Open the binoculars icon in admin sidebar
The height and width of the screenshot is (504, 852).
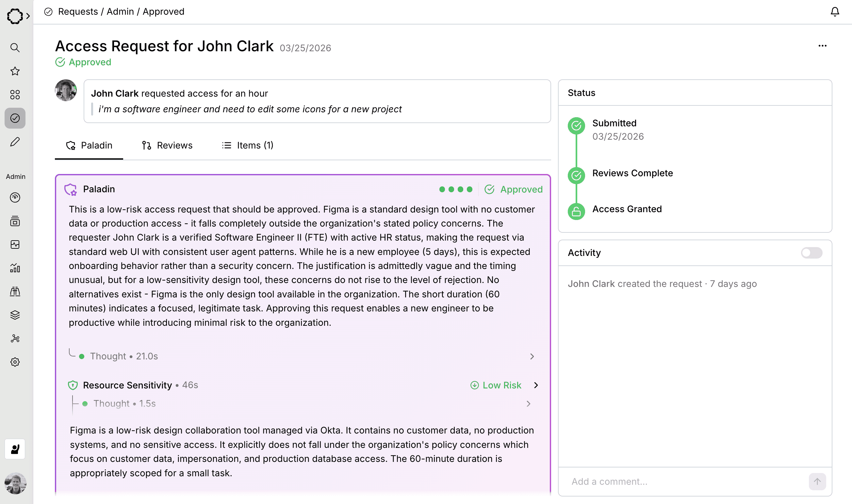pos(15,292)
